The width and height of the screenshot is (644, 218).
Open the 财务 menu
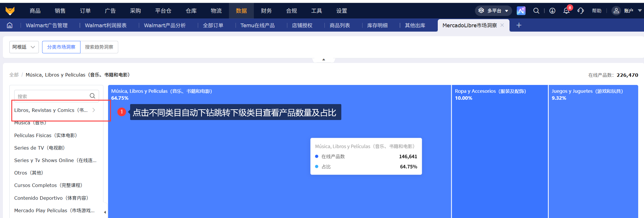[266, 11]
